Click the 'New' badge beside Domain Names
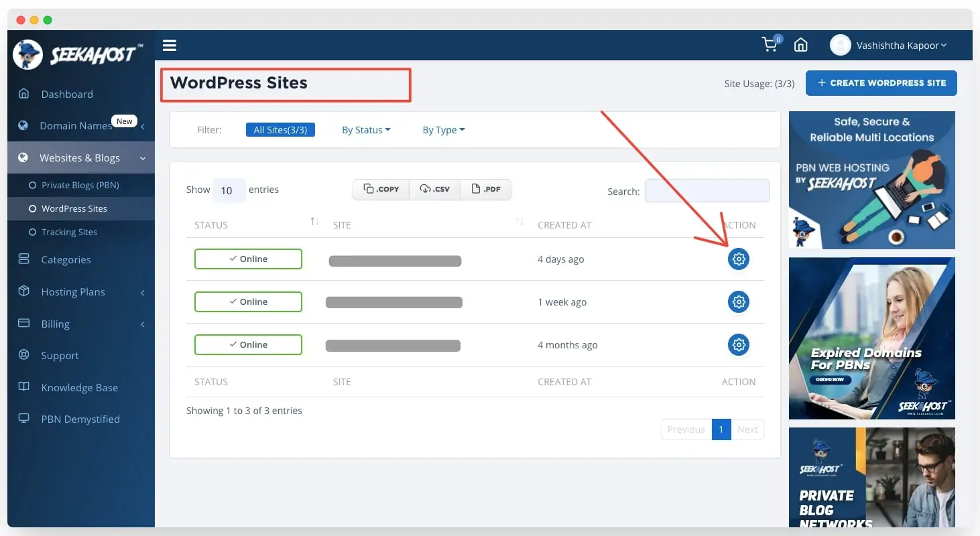 click(x=125, y=121)
